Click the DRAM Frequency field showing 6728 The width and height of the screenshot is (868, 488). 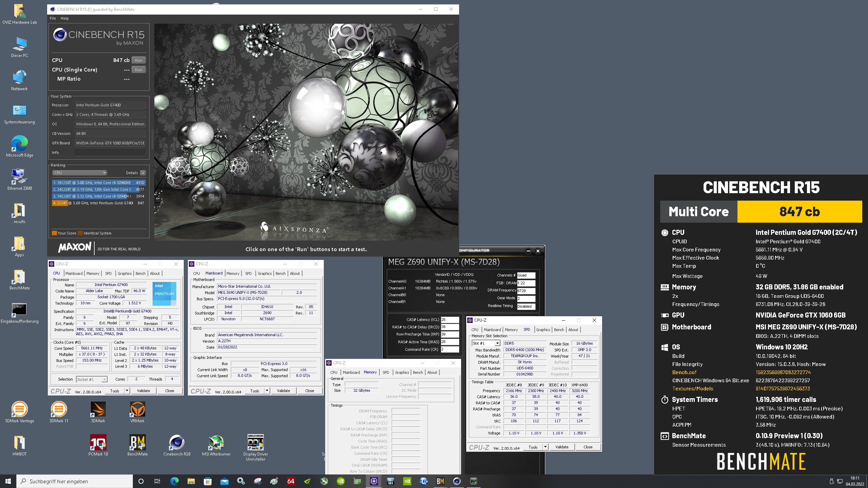pos(526,290)
